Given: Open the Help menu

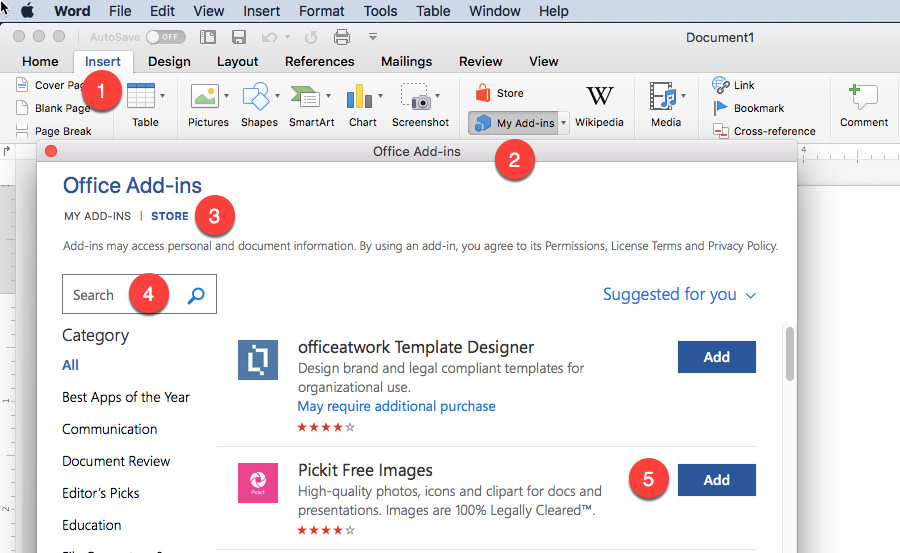Looking at the screenshot, I should (553, 11).
